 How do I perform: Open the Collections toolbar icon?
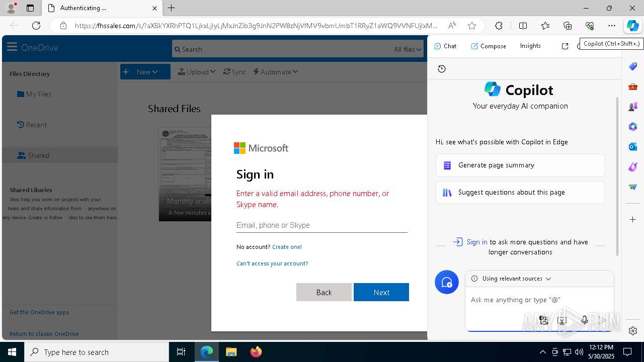click(568, 26)
